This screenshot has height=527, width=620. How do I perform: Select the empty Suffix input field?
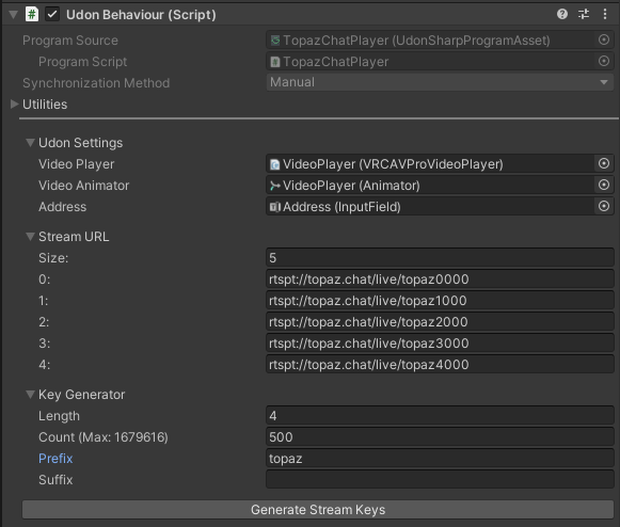tap(440, 480)
